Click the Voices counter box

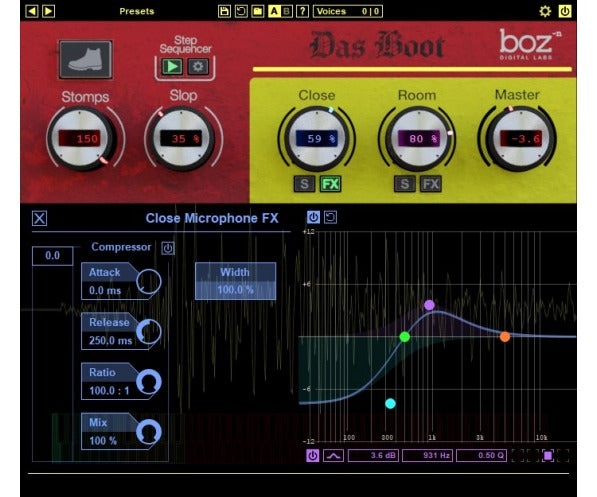(x=348, y=11)
